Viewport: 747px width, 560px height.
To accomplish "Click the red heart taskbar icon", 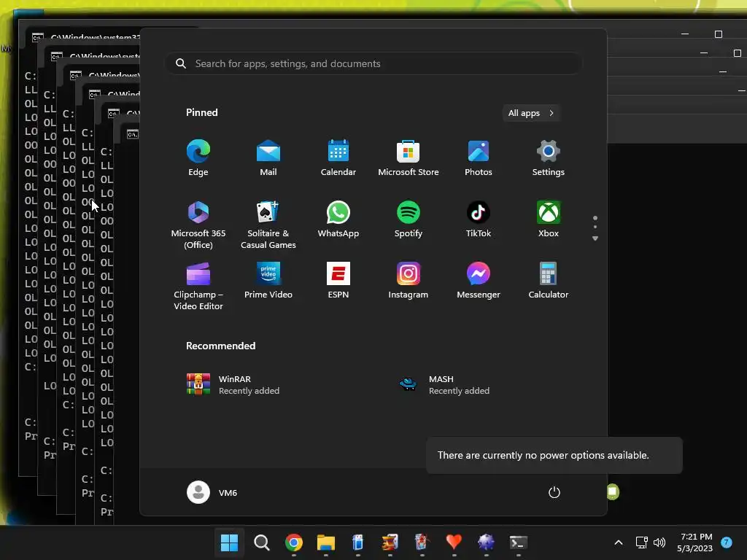I will click(454, 542).
